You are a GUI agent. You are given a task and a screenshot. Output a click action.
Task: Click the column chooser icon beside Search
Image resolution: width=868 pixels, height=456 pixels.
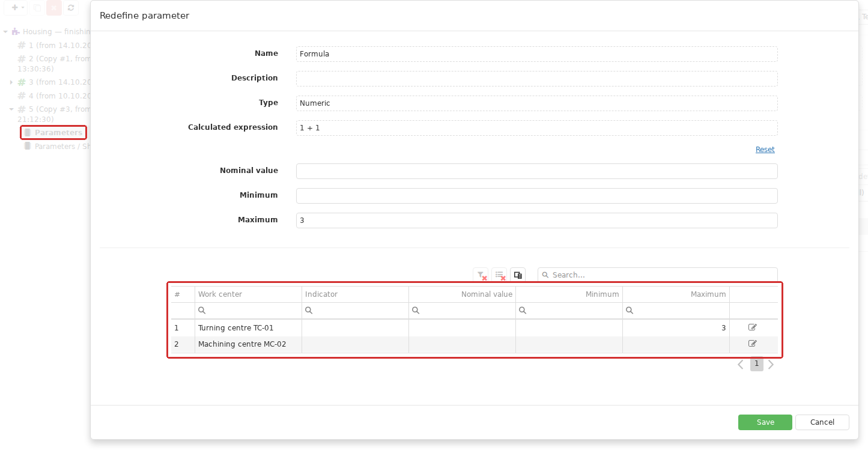(518, 275)
